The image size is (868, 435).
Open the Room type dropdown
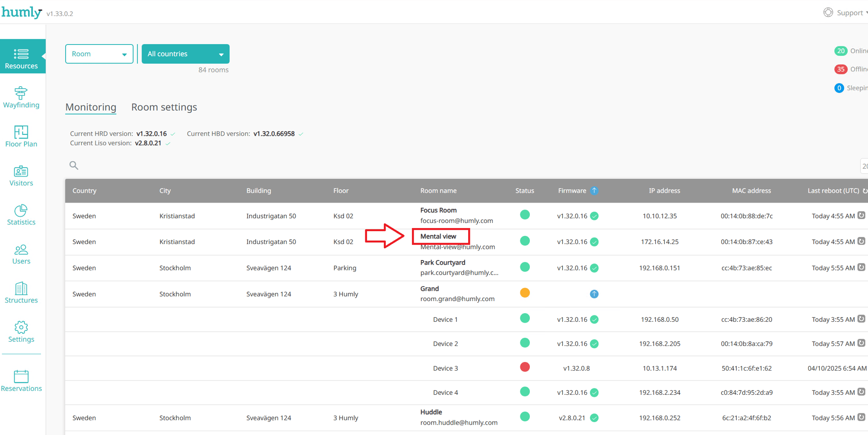(99, 54)
